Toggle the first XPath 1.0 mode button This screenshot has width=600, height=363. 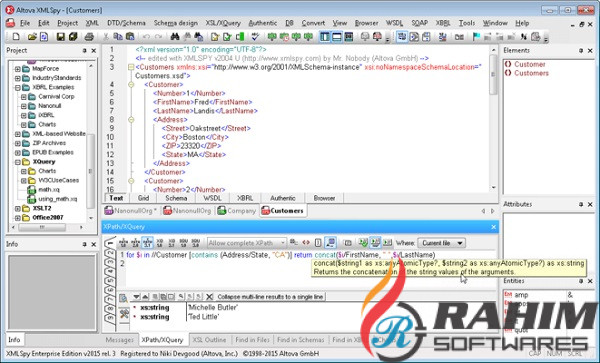(x=123, y=243)
